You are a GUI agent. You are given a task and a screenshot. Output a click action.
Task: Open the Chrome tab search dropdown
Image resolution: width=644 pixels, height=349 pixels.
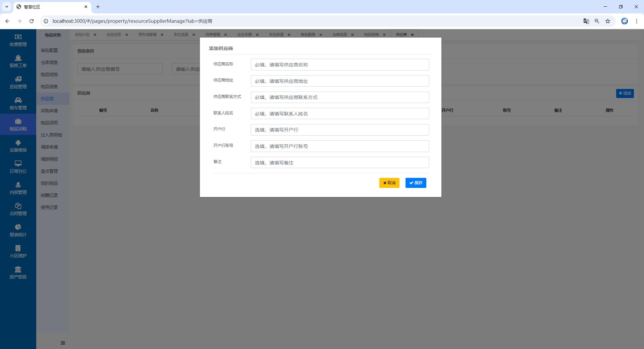tap(6, 7)
